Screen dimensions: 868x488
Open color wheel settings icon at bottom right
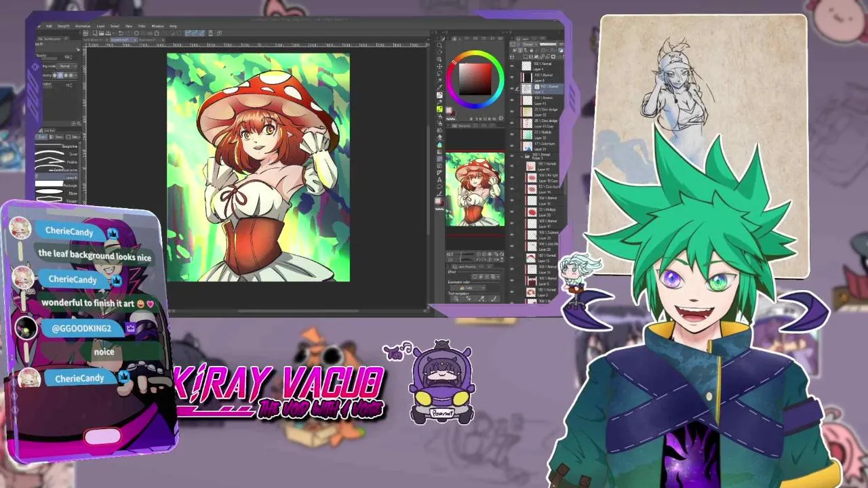501,118
